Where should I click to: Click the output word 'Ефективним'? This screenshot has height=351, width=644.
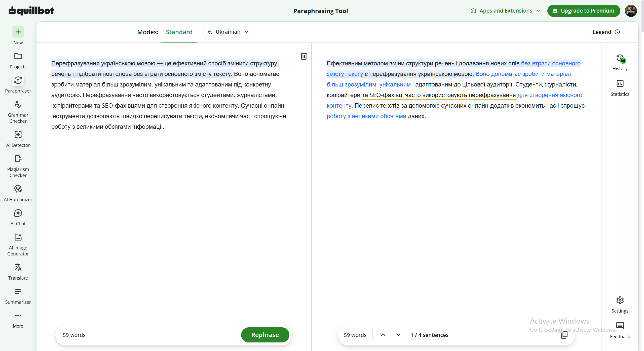pyautogui.click(x=344, y=63)
